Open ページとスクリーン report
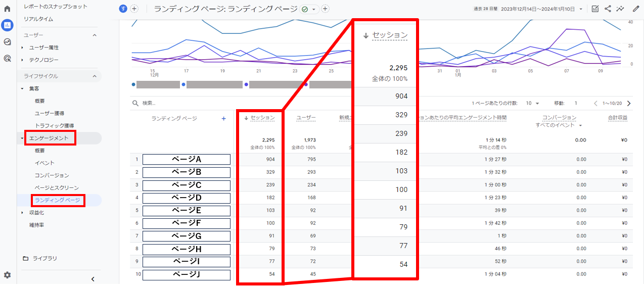This screenshot has width=644, height=288. pyautogui.click(x=57, y=187)
